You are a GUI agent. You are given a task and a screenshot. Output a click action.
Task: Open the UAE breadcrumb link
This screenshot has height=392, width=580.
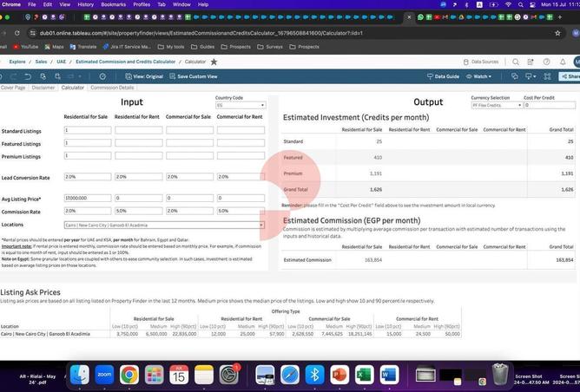click(x=62, y=62)
